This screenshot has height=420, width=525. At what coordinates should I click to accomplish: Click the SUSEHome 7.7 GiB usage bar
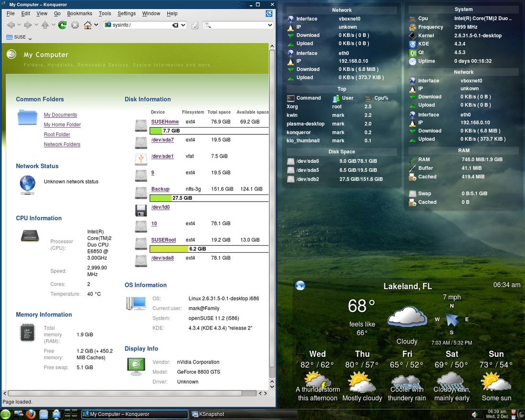coord(209,131)
